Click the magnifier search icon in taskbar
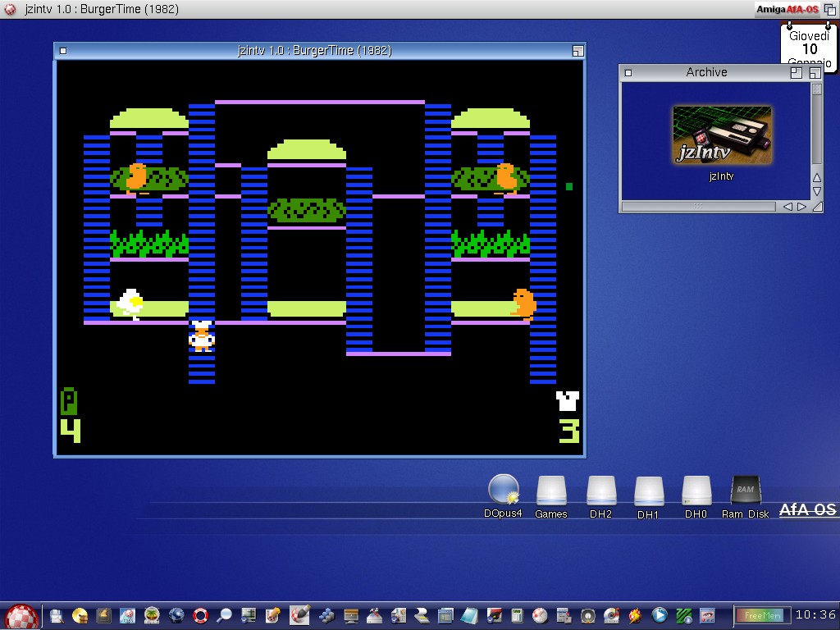Screen dimensions: 840x630 224,615
